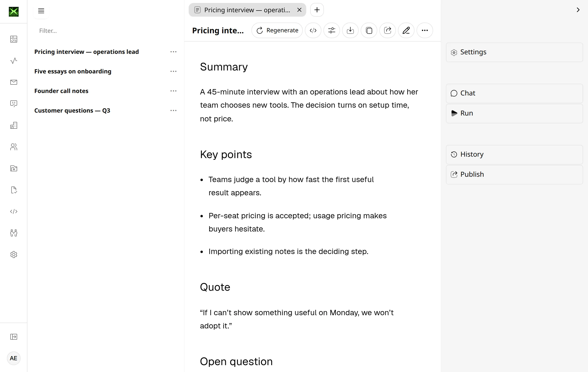
Task: Click the Run panel item
Action: pyautogui.click(x=514, y=114)
